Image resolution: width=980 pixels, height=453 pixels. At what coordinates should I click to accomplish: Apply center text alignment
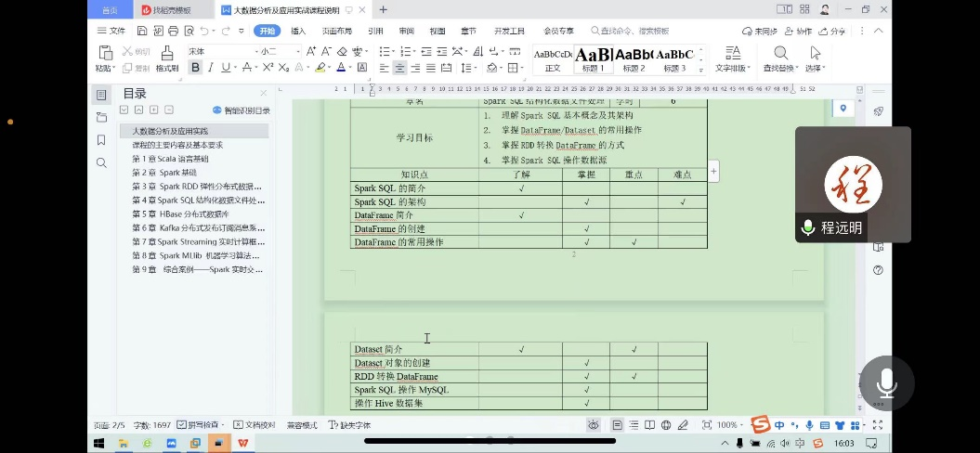click(x=399, y=68)
